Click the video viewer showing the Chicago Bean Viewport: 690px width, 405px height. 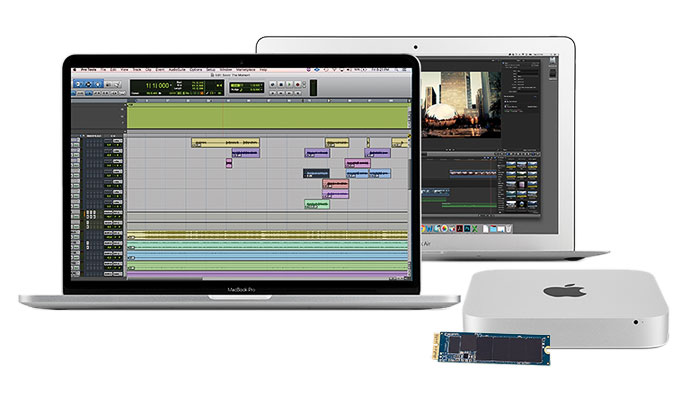[x=461, y=105]
